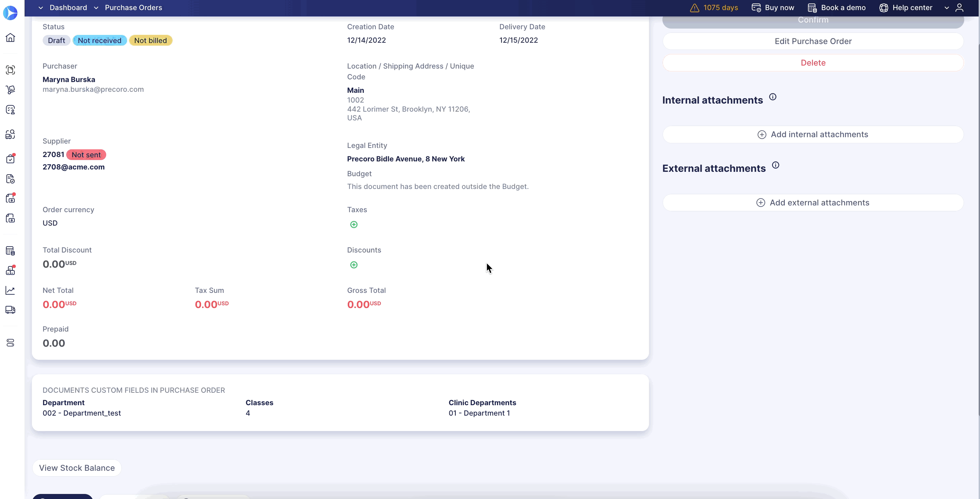
Task: Expand the Purchase Orders chevron in breadcrumb
Action: 96,8
